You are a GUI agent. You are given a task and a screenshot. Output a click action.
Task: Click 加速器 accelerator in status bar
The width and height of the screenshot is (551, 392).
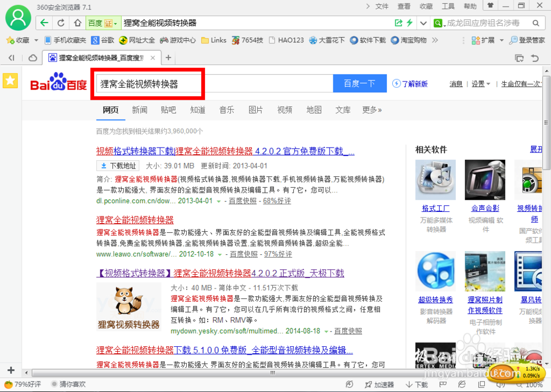coord(379,385)
